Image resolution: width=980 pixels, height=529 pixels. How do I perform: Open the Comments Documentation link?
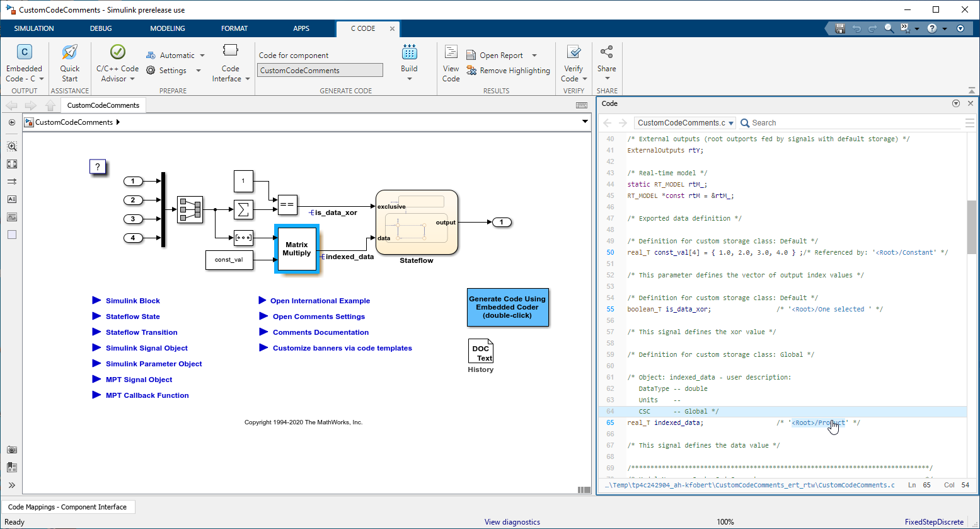click(x=320, y=332)
